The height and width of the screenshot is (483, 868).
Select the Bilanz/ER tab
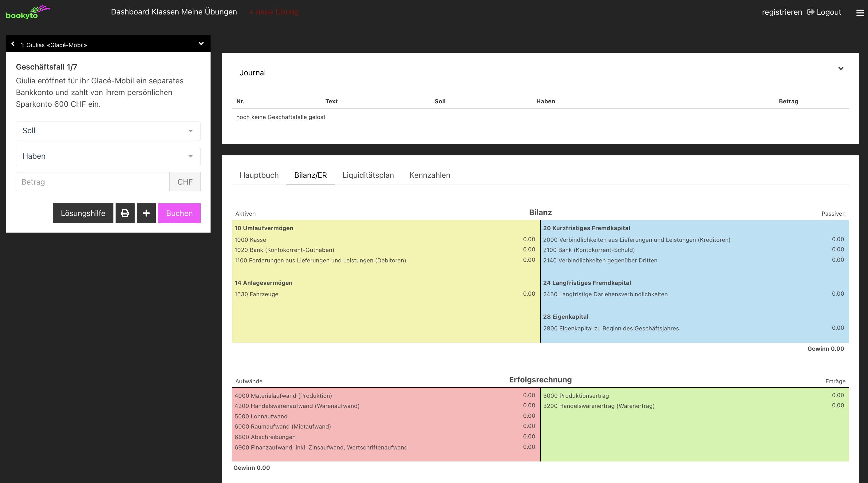click(310, 175)
